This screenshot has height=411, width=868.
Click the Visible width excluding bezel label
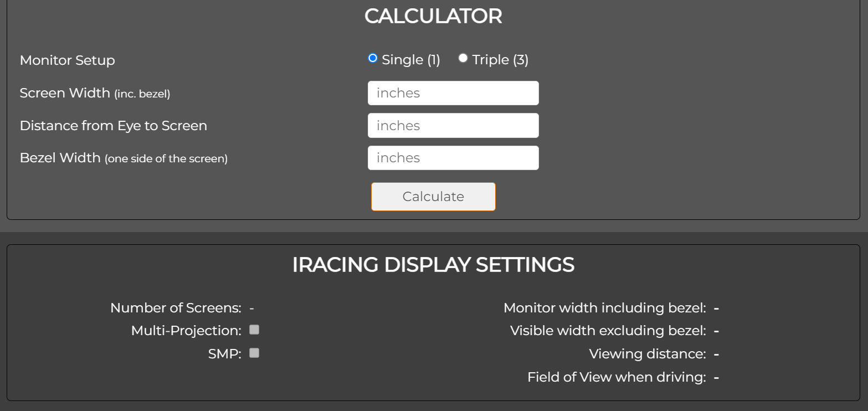click(608, 331)
